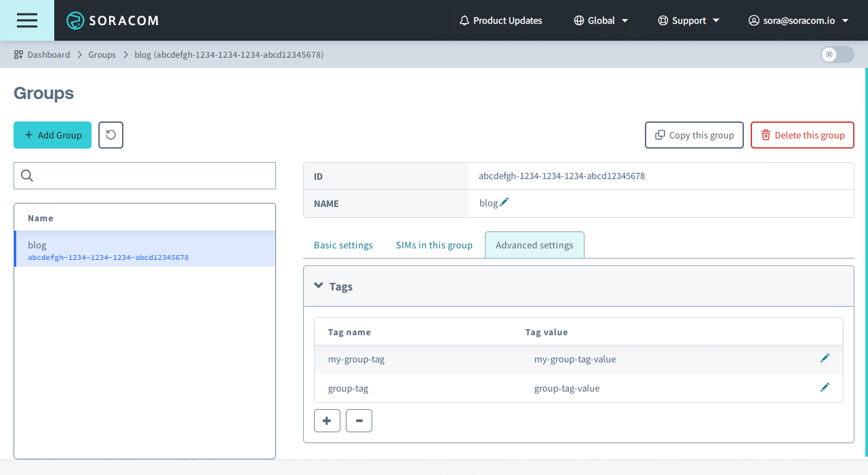
Task: Toggle the light/dark theme switch
Action: click(837, 54)
